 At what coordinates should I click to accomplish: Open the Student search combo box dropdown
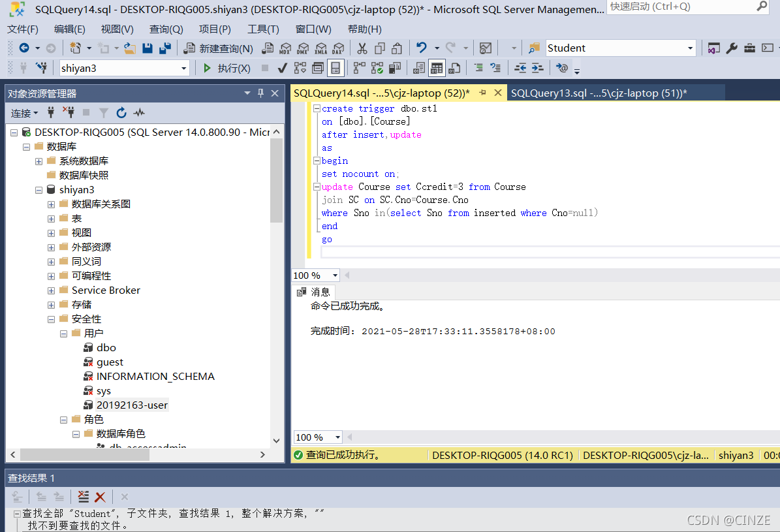coord(690,48)
